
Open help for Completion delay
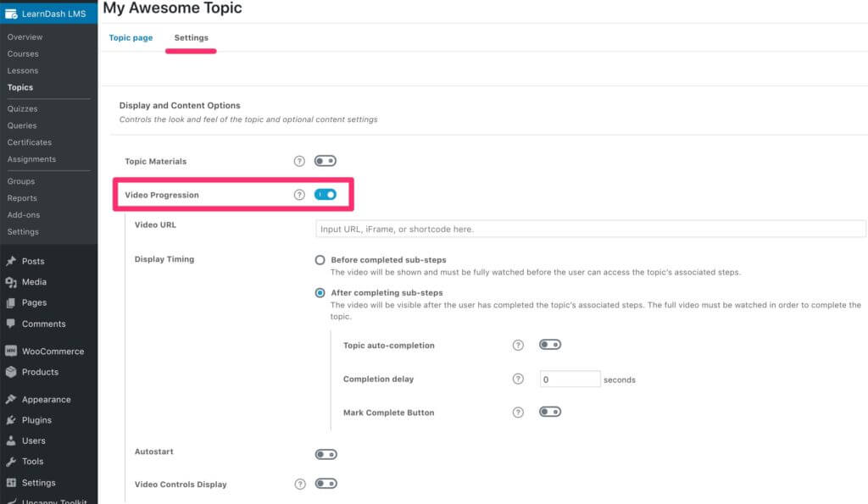[518, 379]
